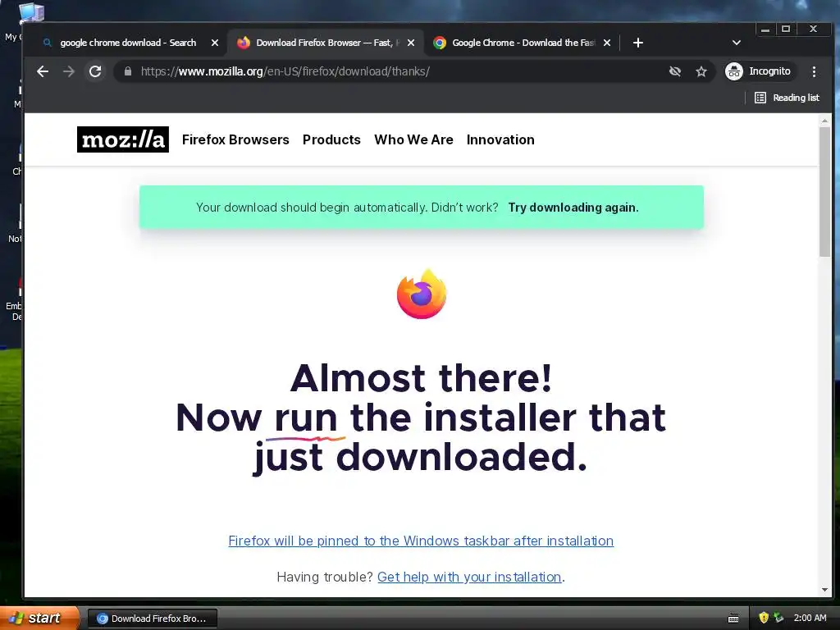Open Who We Are menu
Image resolution: width=840 pixels, height=630 pixels.
click(x=413, y=139)
